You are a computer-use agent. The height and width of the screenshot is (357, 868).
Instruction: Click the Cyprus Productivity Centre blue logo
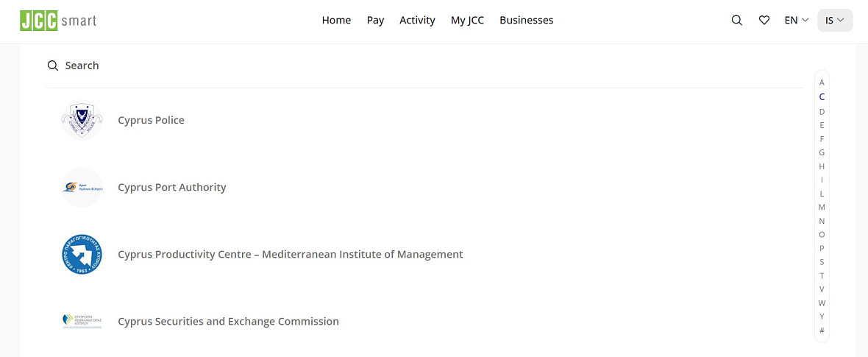tap(82, 255)
